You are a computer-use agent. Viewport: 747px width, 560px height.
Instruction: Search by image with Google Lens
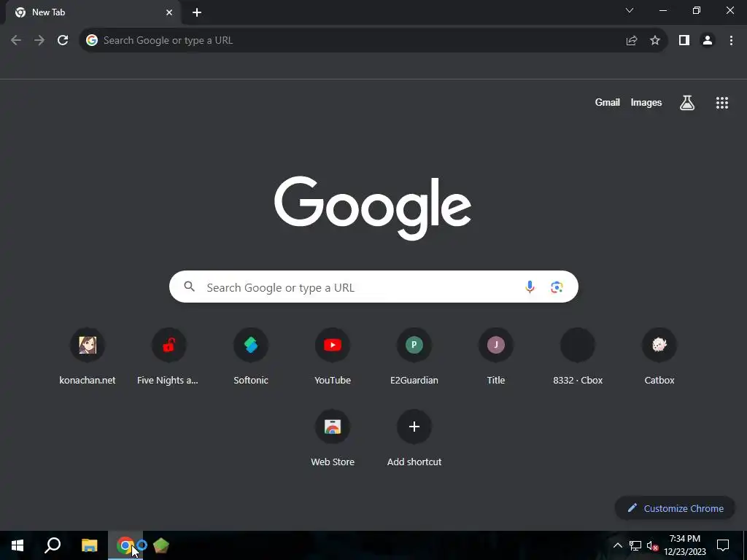(x=557, y=287)
